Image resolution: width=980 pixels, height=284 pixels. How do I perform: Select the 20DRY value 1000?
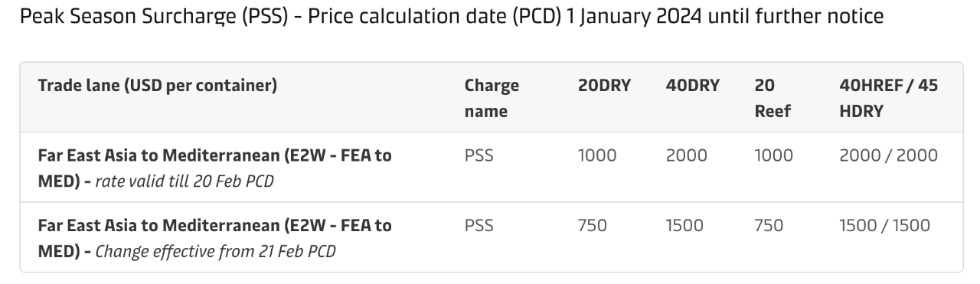pyautogui.click(x=597, y=155)
